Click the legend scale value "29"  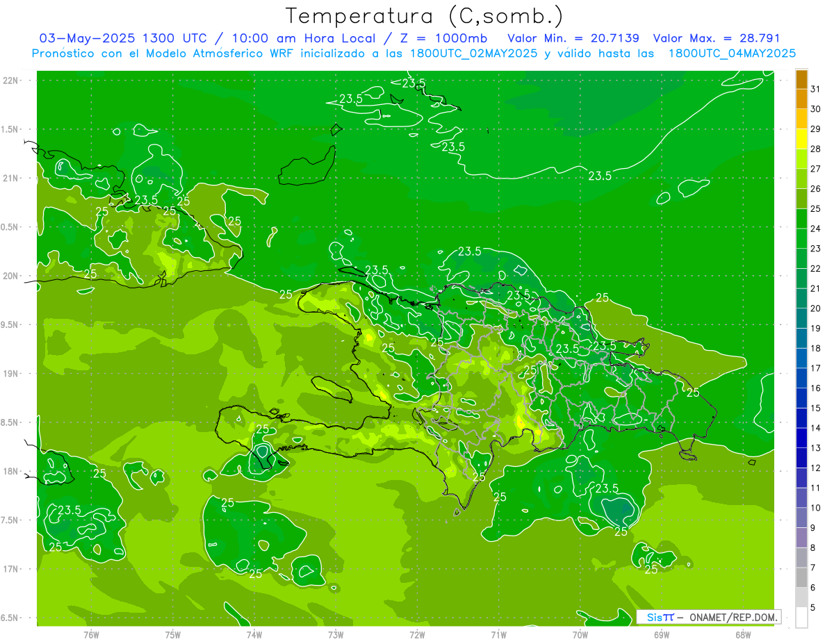point(816,129)
